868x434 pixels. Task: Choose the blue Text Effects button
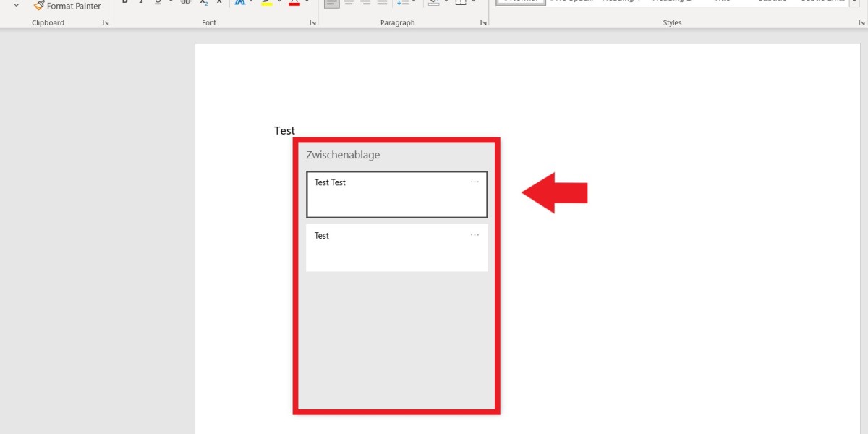pyautogui.click(x=239, y=2)
